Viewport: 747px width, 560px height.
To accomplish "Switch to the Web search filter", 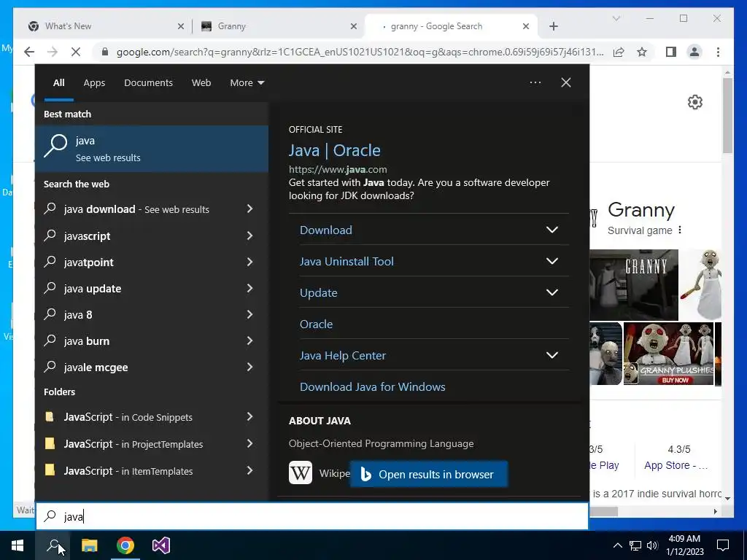I will point(201,83).
